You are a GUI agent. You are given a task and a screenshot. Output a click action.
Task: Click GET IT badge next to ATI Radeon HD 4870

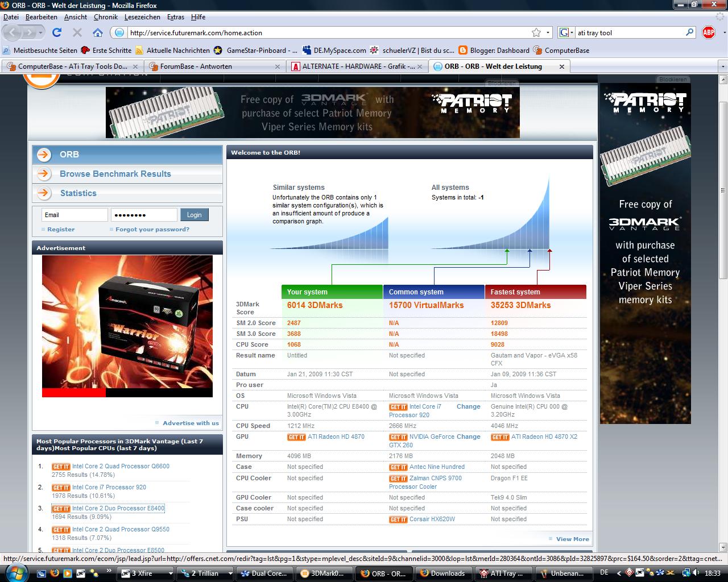pos(296,437)
